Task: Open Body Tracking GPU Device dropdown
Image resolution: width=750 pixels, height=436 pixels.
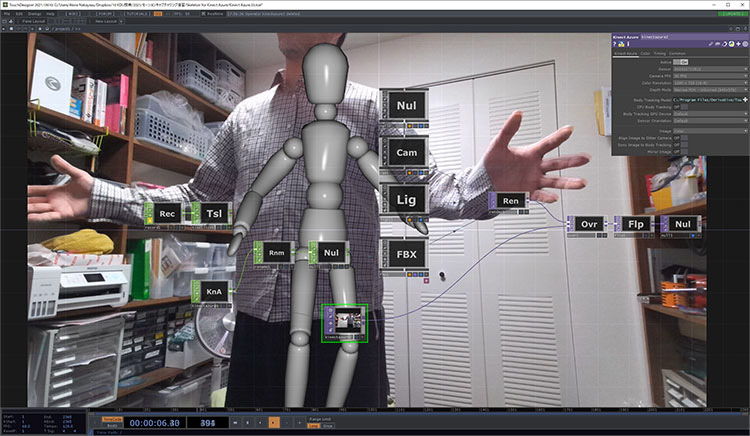Action: tap(710, 114)
